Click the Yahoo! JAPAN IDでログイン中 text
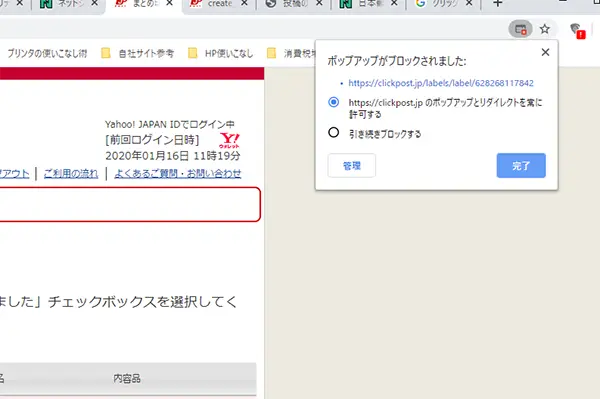The height and width of the screenshot is (399, 600). pyautogui.click(x=170, y=124)
